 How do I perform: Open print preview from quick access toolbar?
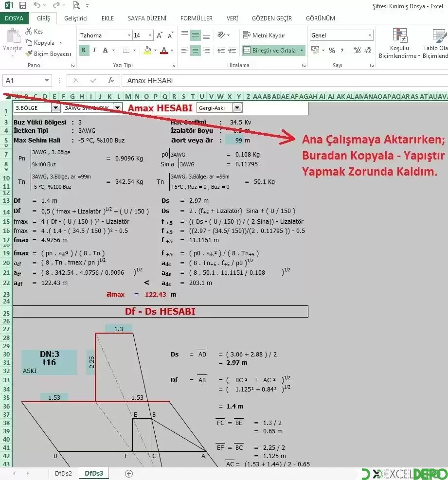coord(75,5)
